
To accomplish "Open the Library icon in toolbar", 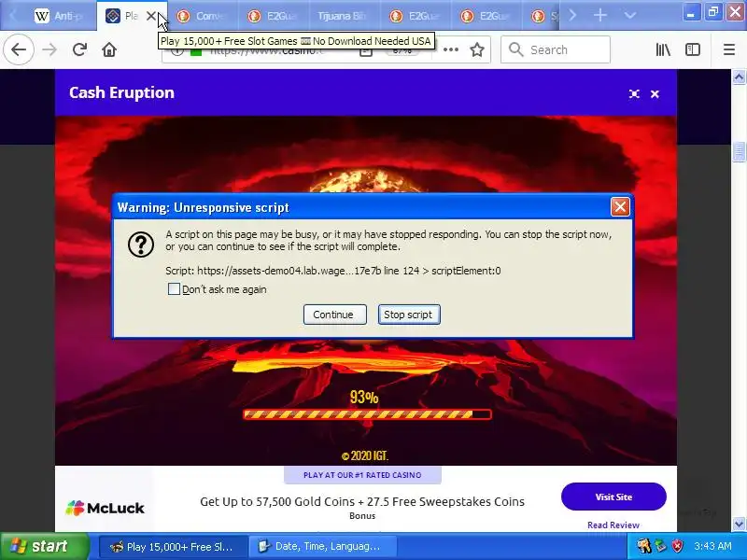I will [x=663, y=49].
